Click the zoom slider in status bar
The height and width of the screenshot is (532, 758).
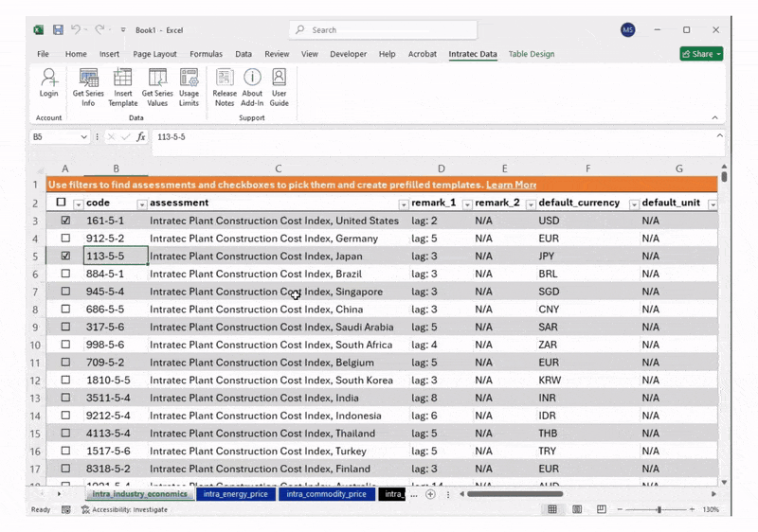click(659, 509)
